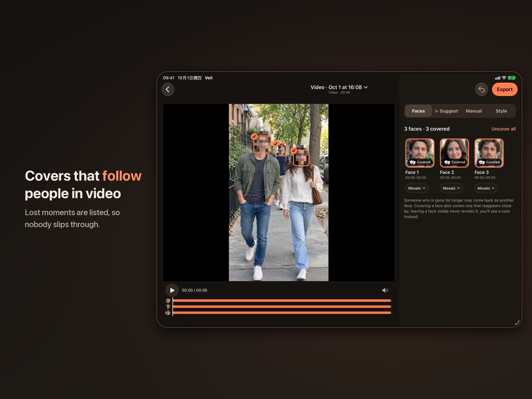
Task: Toggle cover on the green-jacket man's face
Action: (x=262, y=144)
